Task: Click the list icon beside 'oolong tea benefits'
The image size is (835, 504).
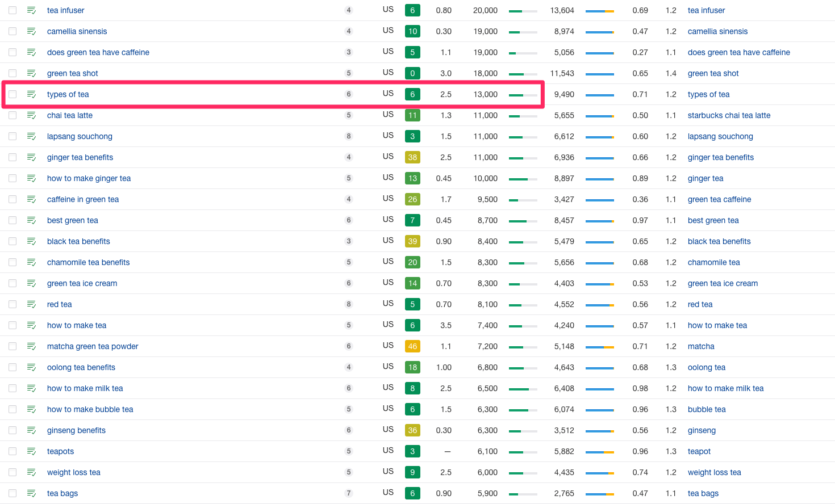Action: coord(32,367)
